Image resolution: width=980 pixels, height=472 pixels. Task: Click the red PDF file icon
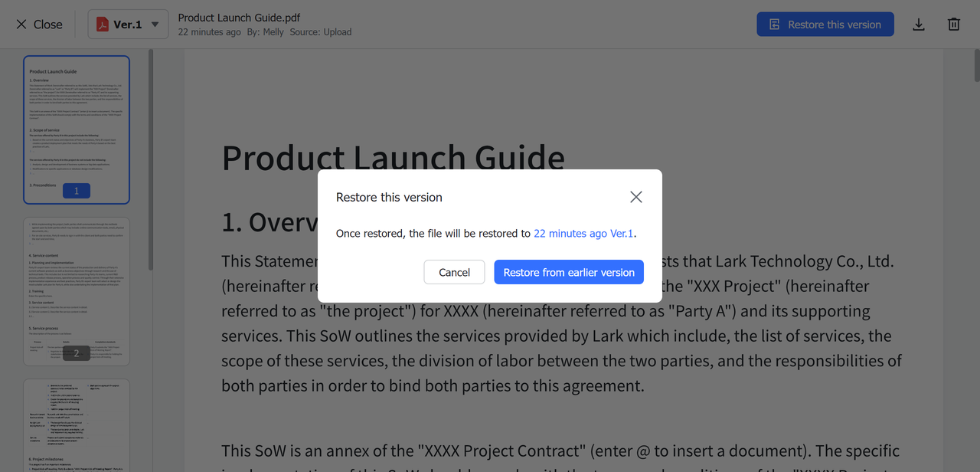coord(102,25)
